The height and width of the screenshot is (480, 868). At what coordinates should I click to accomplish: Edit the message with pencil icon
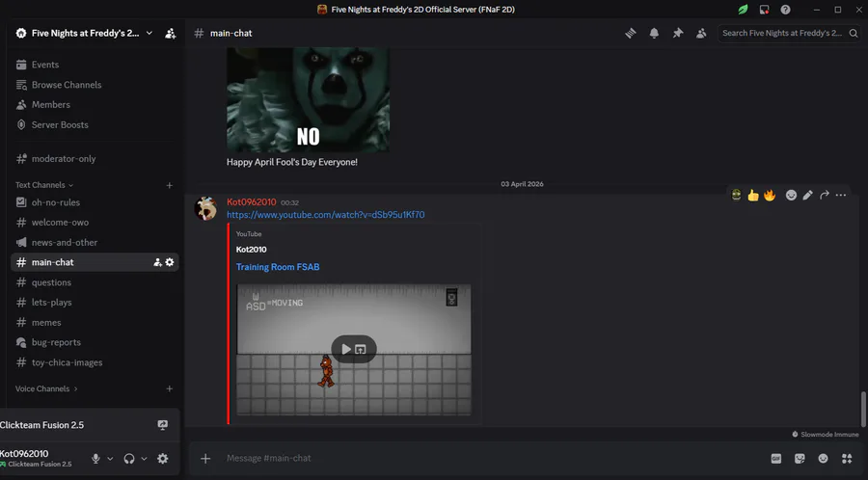coord(807,196)
